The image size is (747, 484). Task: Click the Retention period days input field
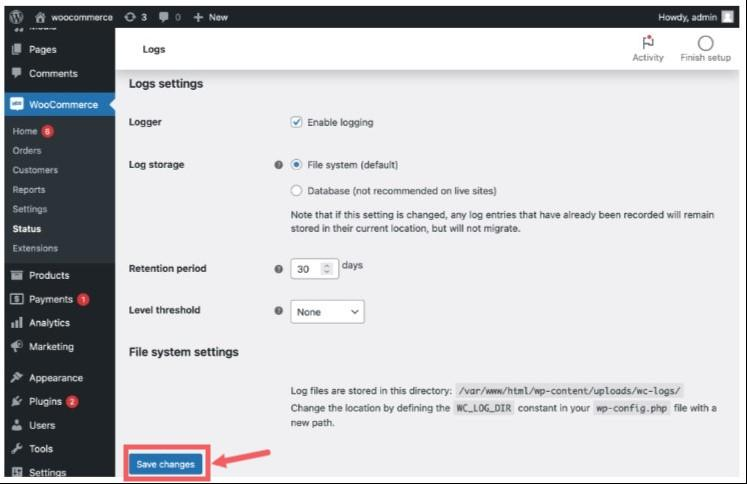[x=306, y=269]
